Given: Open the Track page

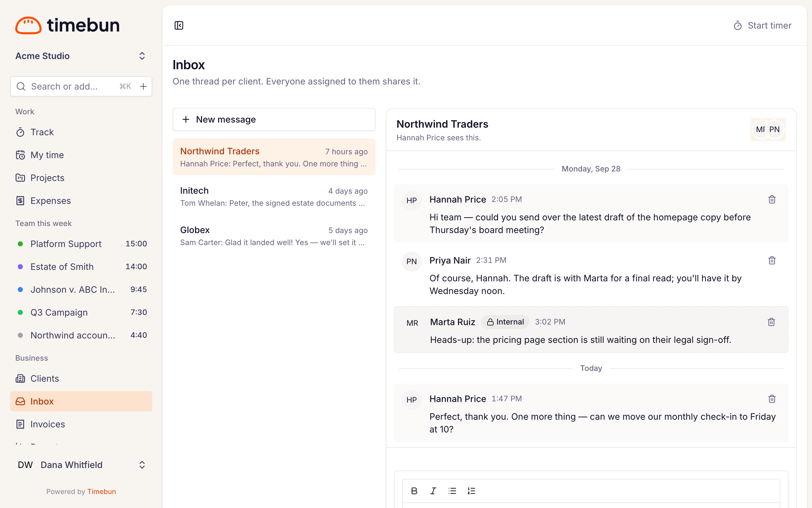Looking at the screenshot, I should click(81, 132).
